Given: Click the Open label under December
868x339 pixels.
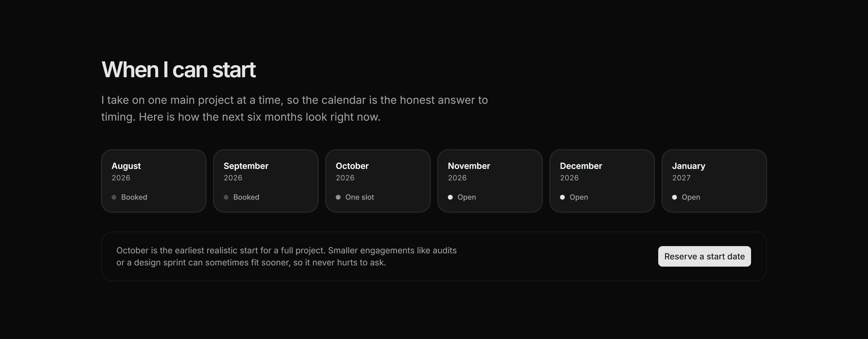Looking at the screenshot, I should click(x=579, y=197).
